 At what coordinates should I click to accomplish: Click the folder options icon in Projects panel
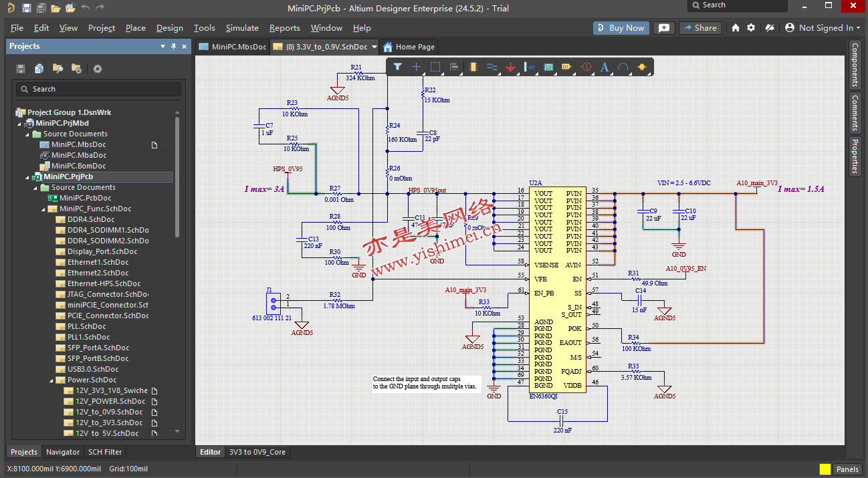[77, 69]
